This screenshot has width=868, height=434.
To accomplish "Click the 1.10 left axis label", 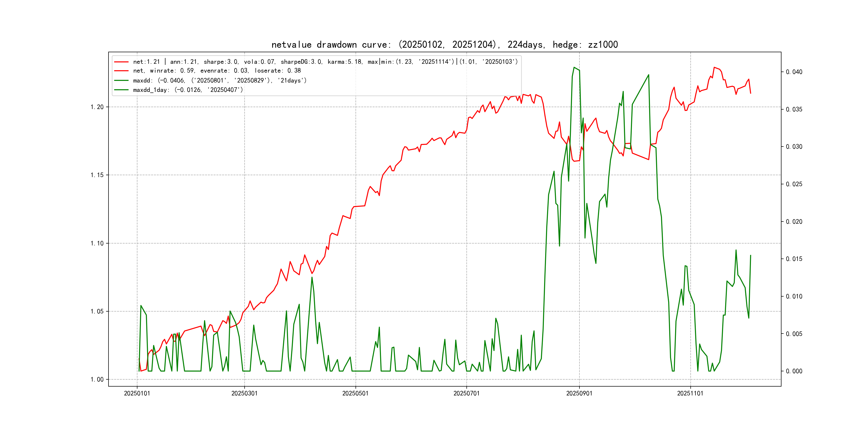I will tap(97, 244).
